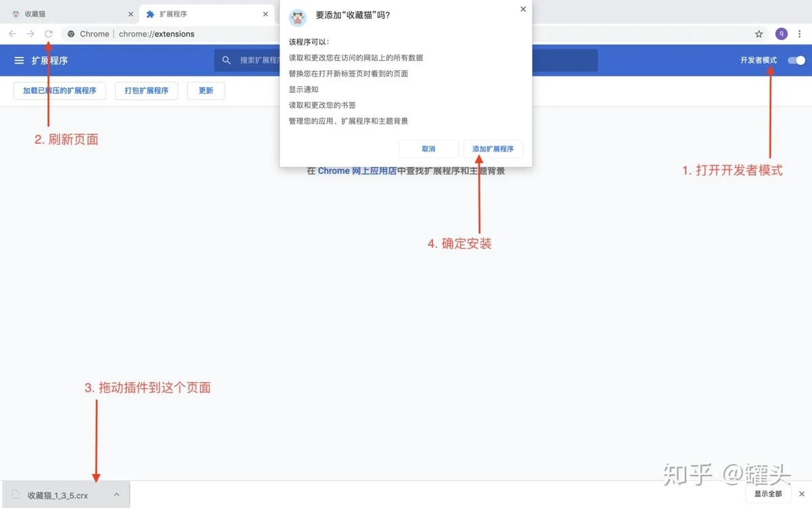Close the 扩展程序 browser tab
812x508 pixels.
pyautogui.click(x=267, y=14)
